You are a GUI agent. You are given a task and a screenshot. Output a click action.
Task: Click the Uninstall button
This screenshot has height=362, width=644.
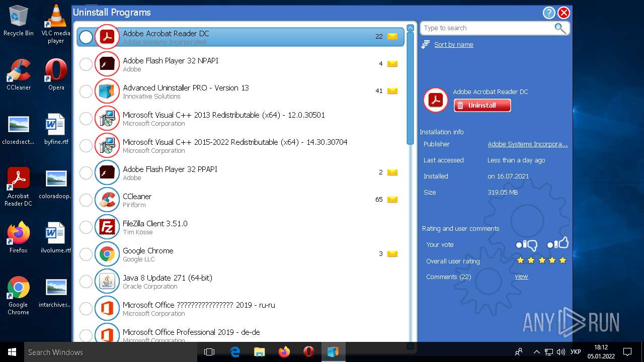click(x=482, y=106)
